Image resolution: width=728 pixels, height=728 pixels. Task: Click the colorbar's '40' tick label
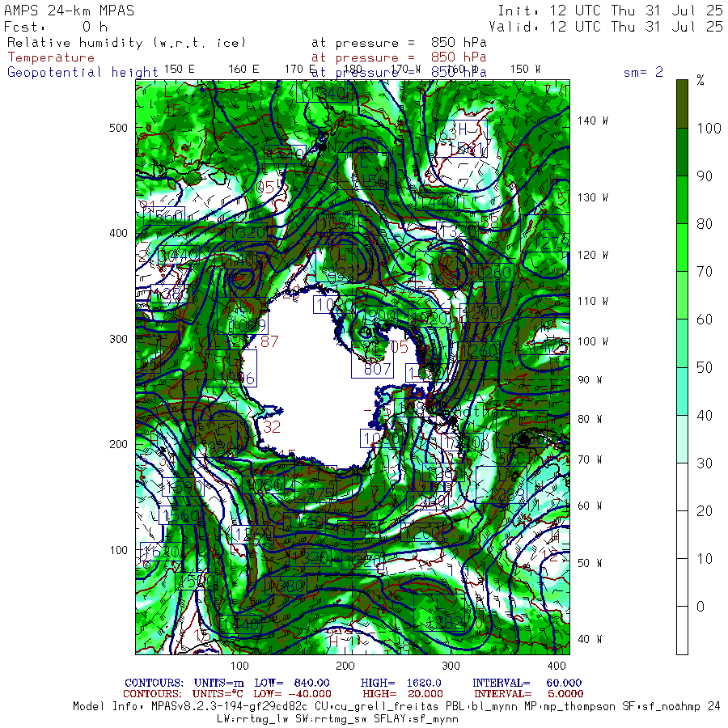pos(705,416)
